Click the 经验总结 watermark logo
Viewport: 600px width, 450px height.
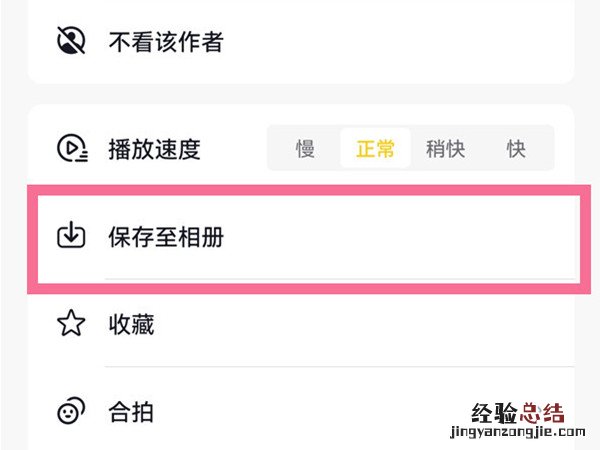pyautogui.click(x=519, y=412)
